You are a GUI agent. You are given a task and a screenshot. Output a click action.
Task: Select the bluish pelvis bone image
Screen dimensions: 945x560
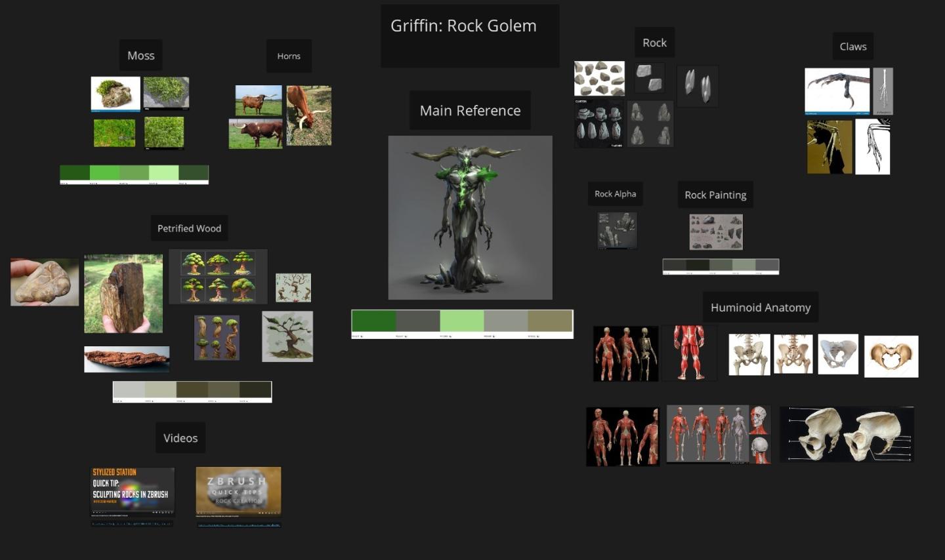click(x=838, y=354)
